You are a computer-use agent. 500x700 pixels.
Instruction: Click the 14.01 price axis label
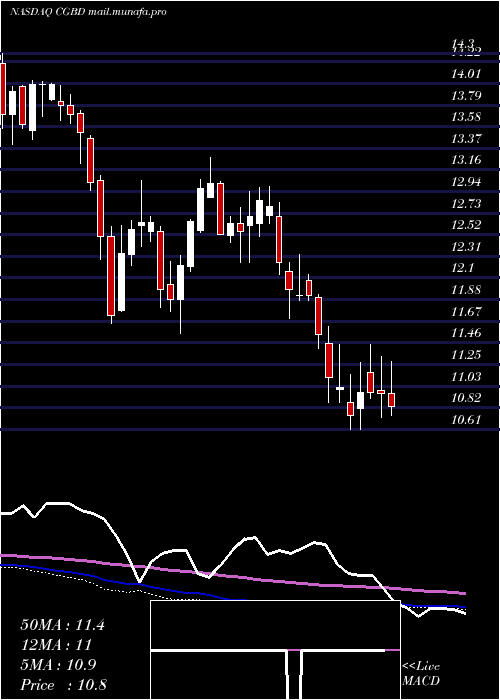[466, 74]
